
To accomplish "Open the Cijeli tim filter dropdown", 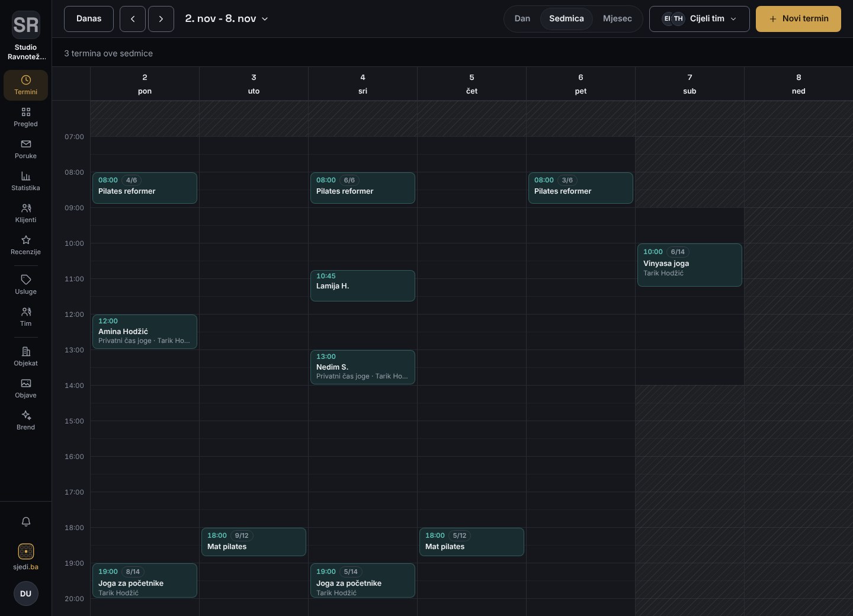I will point(700,19).
